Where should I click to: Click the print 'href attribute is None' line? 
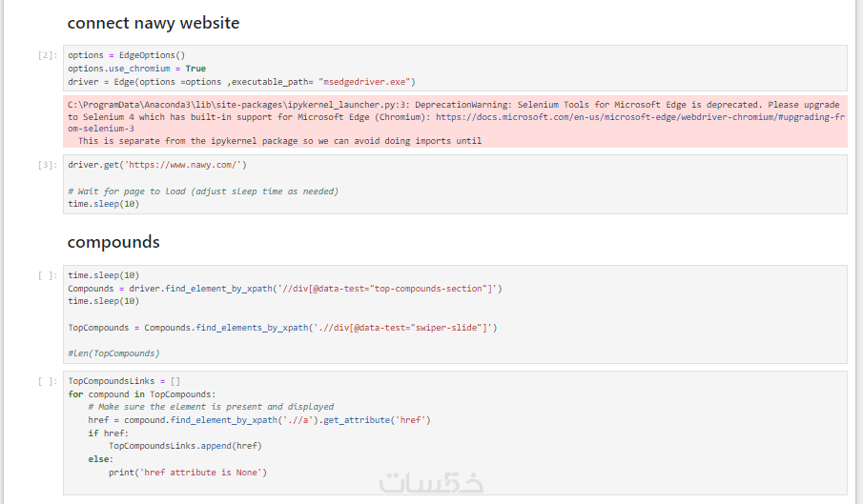coord(188,473)
